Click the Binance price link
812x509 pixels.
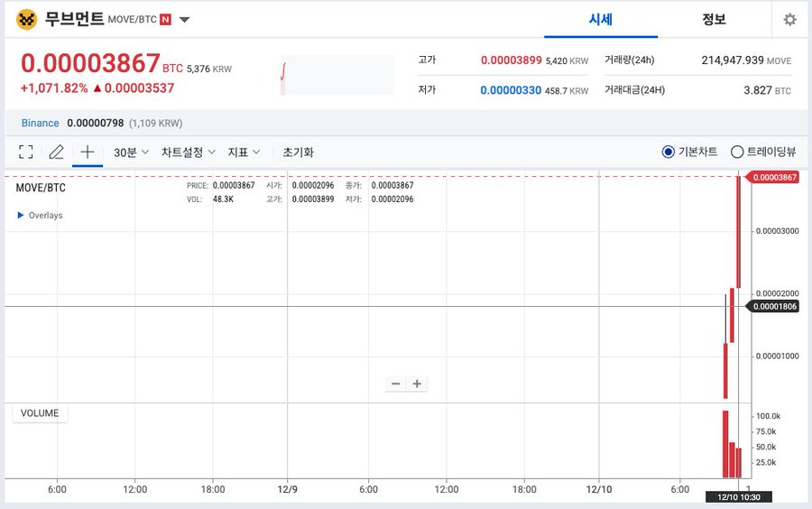[x=40, y=123]
